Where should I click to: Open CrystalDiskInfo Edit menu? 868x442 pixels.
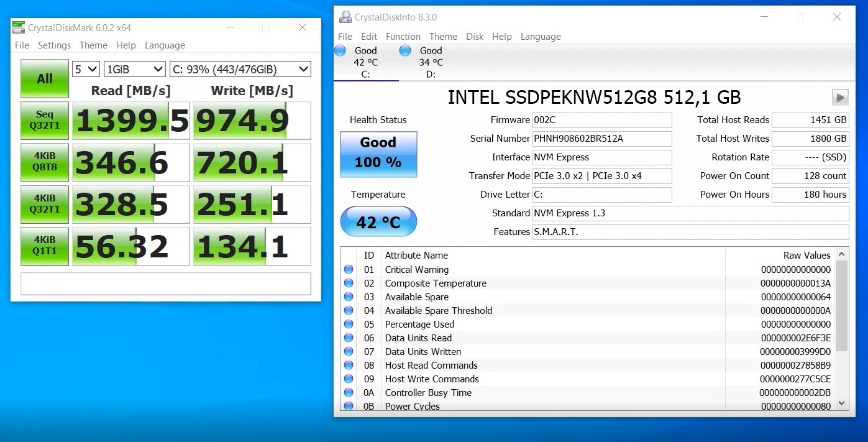point(369,37)
